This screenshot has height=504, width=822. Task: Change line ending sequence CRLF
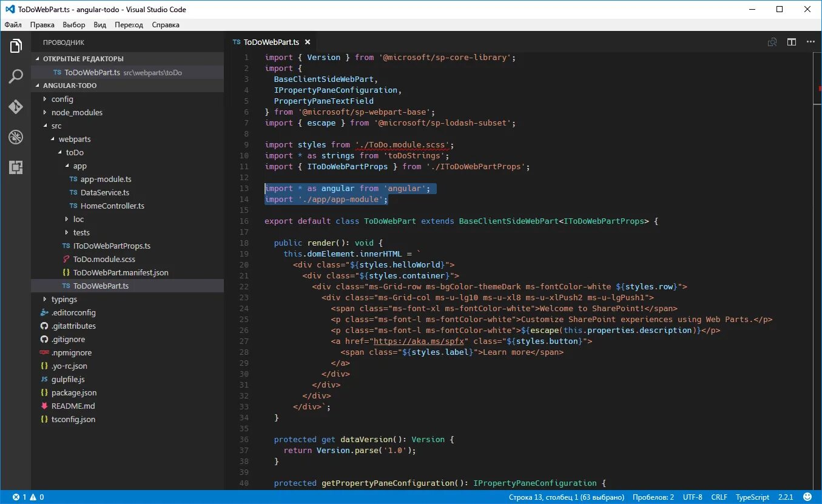coord(719,497)
